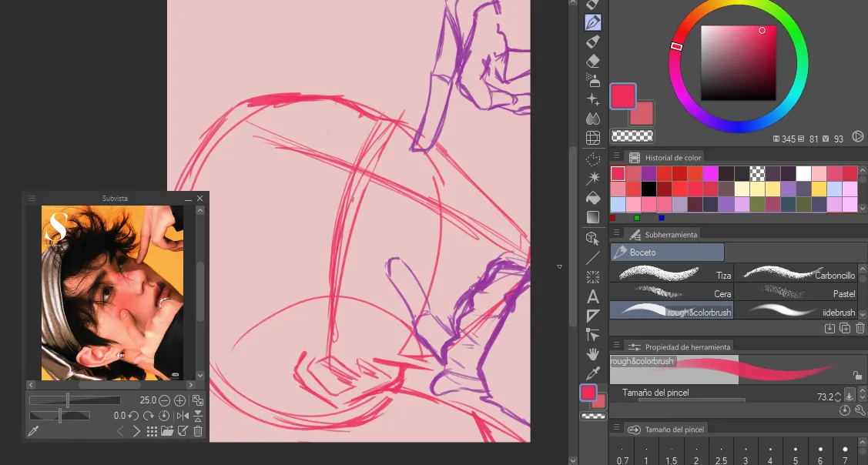Select the Pen tool in the toolbar
Viewport: 868px width, 465px height.
(593, 22)
